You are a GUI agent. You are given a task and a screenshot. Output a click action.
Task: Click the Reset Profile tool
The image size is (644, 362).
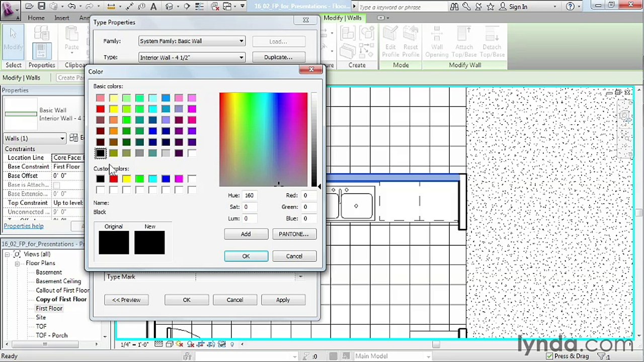(411, 42)
